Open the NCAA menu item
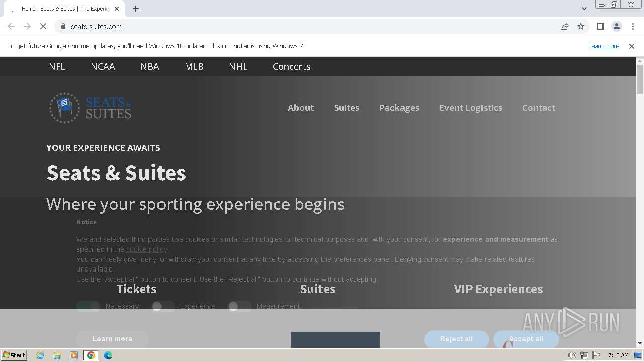The width and height of the screenshot is (644, 362). coord(103,66)
